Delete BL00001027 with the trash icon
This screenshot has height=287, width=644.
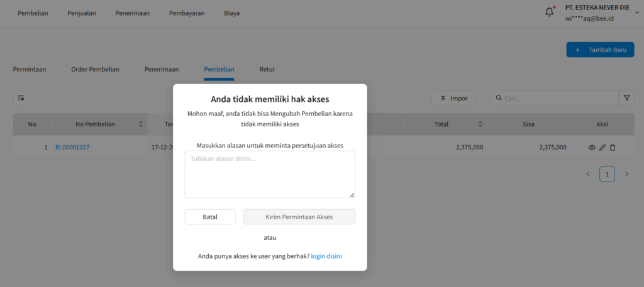pos(613,148)
